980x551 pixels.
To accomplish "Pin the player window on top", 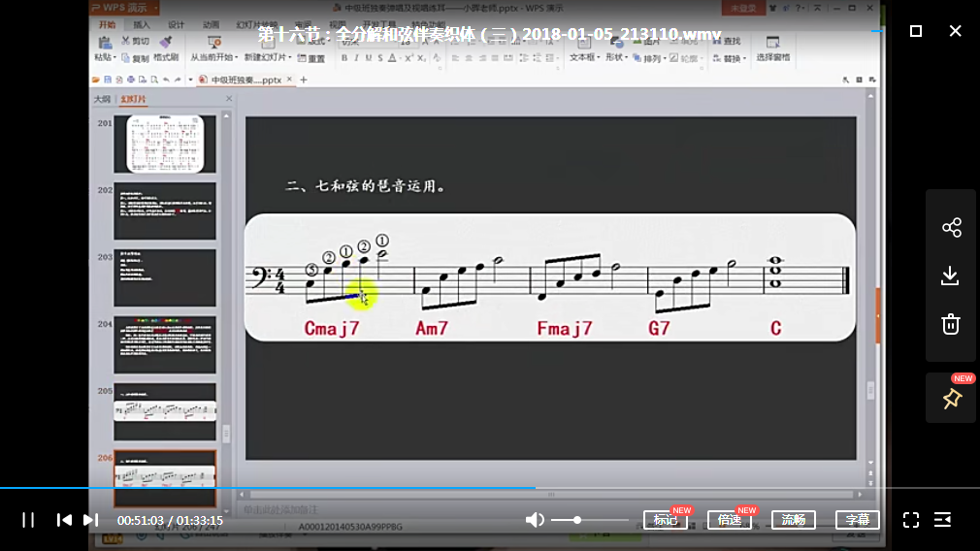I will pyautogui.click(x=952, y=399).
